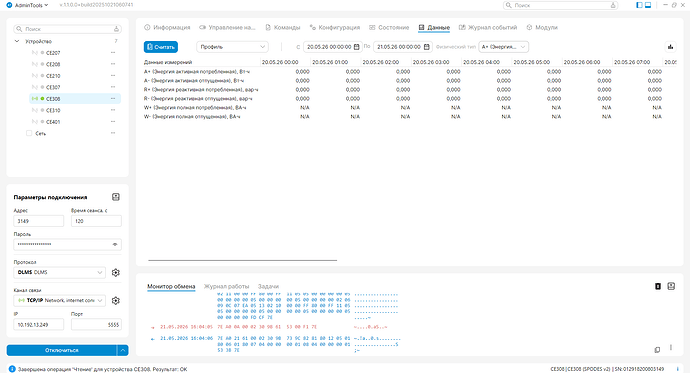Image resolution: width=690 pixels, height=373 pixels.
Task: Open the TCP/IP channel settings gear
Action: coord(116,300)
